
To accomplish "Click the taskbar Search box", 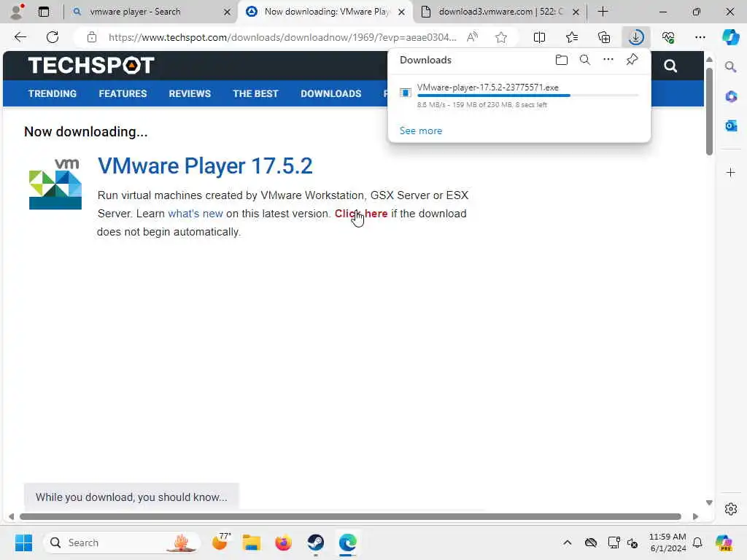I will [x=122, y=542].
